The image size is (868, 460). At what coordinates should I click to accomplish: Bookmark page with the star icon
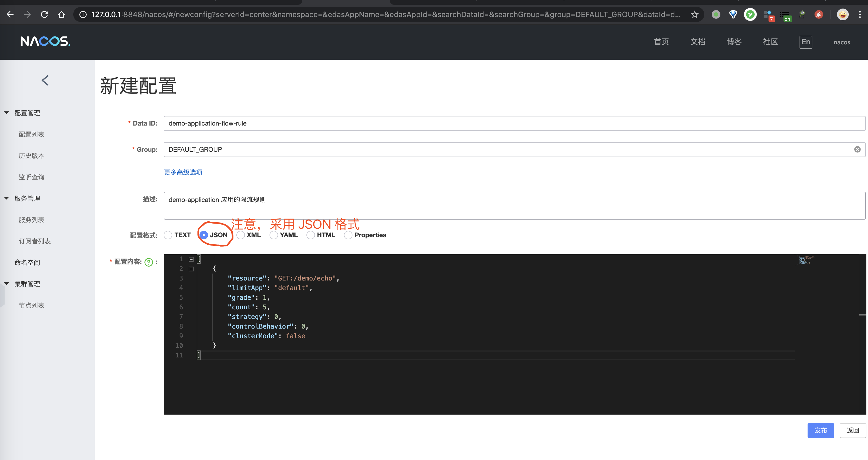694,14
